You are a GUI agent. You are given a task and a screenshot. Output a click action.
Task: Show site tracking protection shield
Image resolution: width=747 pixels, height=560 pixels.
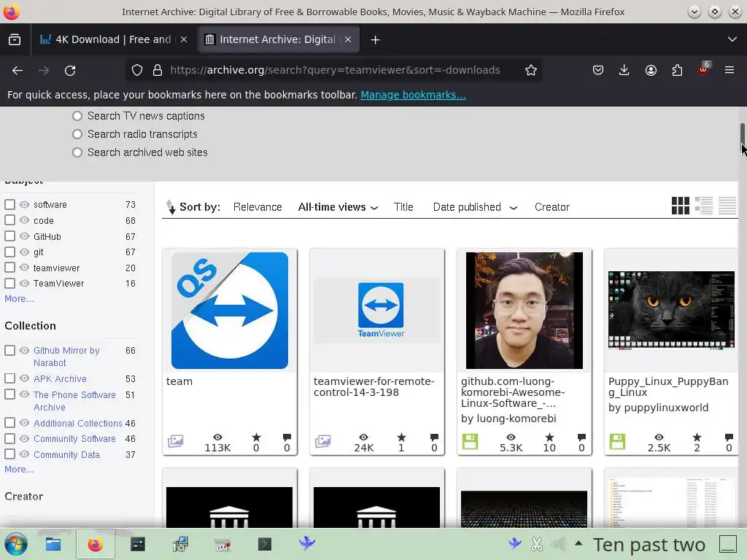point(137,71)
